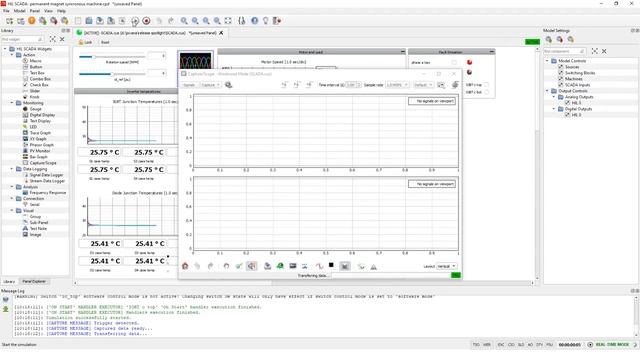Collapse the Fault Emulation group minus button

491,52
